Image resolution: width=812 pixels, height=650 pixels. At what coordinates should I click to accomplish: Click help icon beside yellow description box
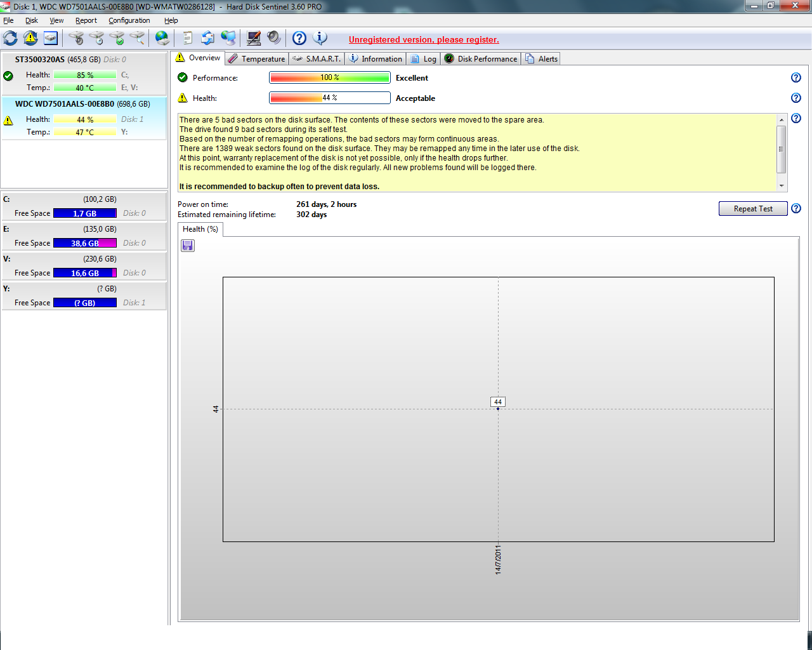[796, 118]
